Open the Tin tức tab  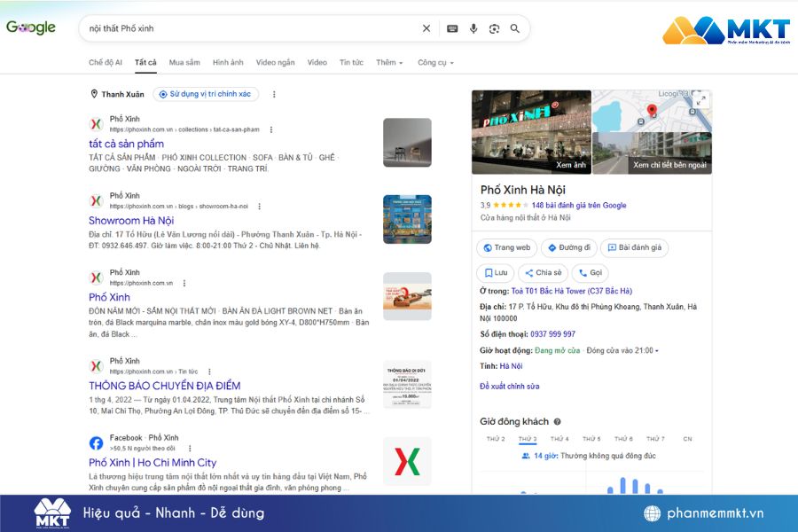point(352,63)
